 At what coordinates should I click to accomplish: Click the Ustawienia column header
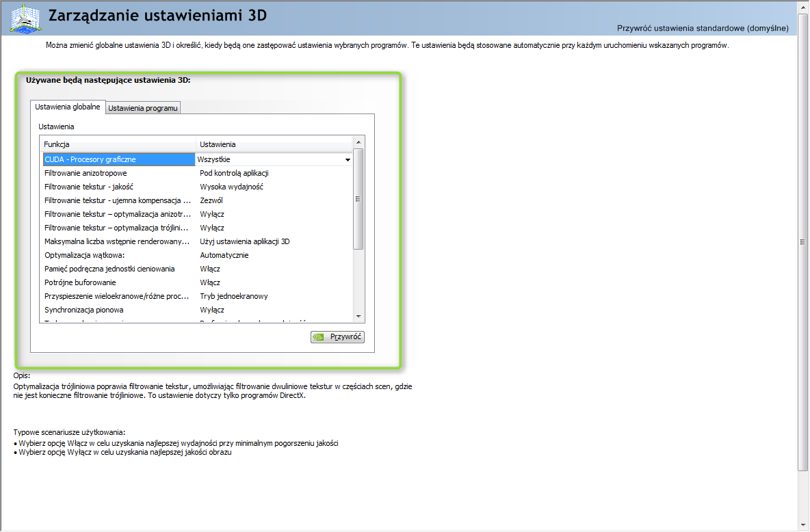pos(274,144)
